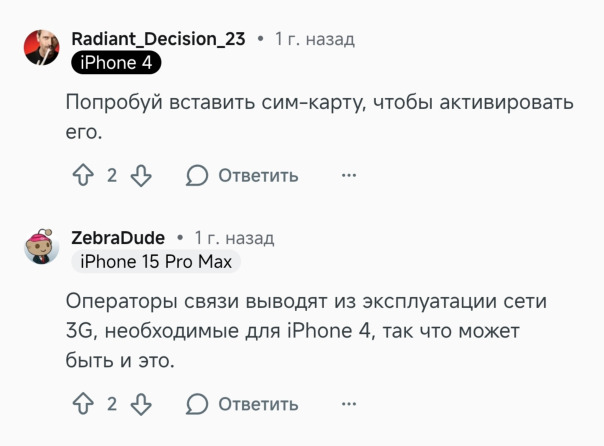This screenshot has width=604, height=446.
Task: Downvote Radiant_Decision_23's comment
Action: point(141,176)
